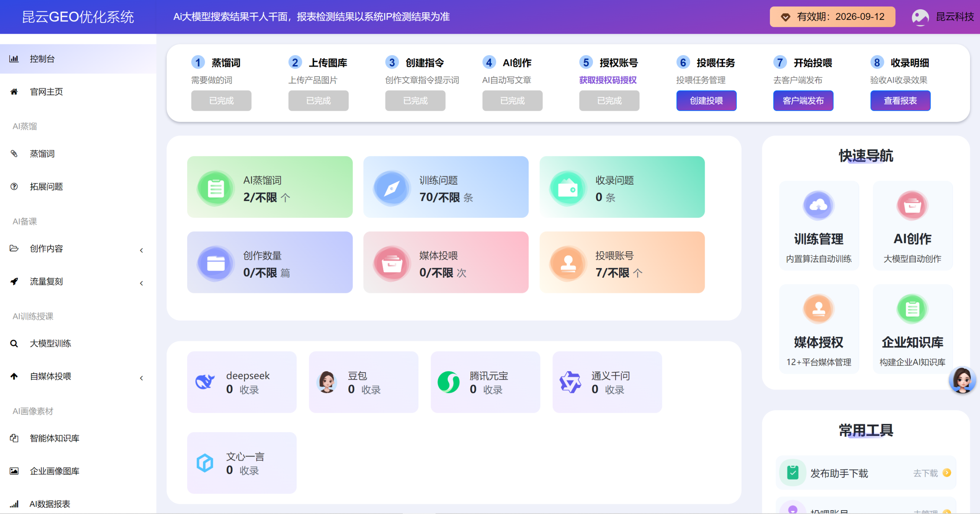
Task: Open the floating assistant avatar
Action: (962, 380)
